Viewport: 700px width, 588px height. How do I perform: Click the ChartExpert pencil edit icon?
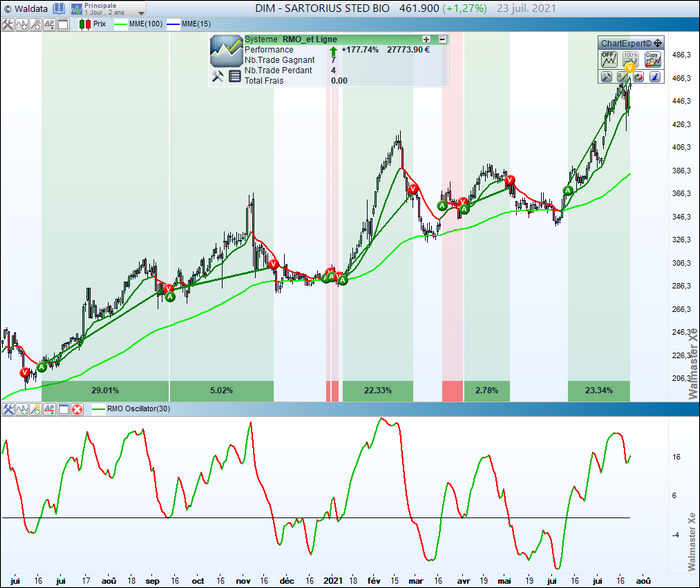coord(622,77)
